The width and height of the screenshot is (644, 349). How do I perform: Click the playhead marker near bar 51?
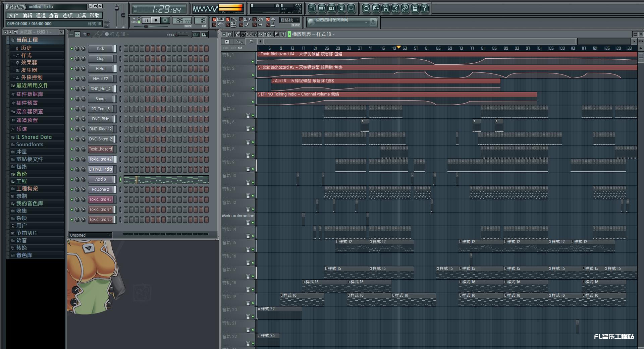pyautogui.click(x=398, y=47)
